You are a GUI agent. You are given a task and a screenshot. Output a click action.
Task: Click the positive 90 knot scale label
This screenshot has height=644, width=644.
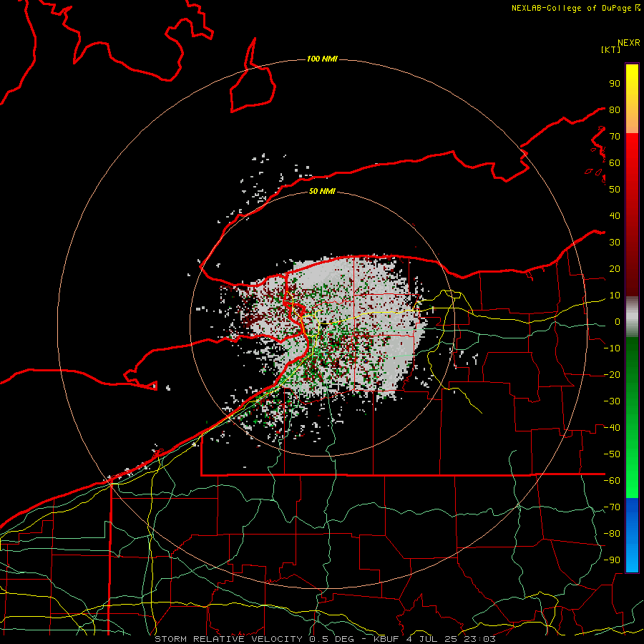coord(615,84)
